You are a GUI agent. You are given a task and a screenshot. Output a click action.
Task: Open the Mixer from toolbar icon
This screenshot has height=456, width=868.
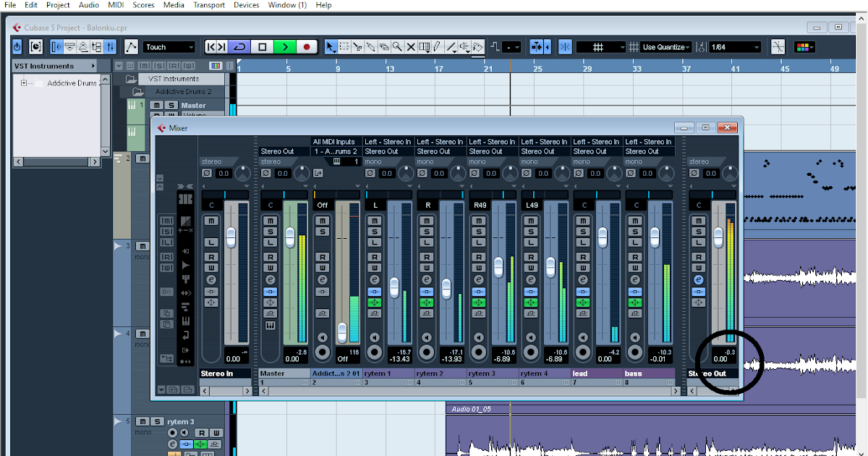110,47
